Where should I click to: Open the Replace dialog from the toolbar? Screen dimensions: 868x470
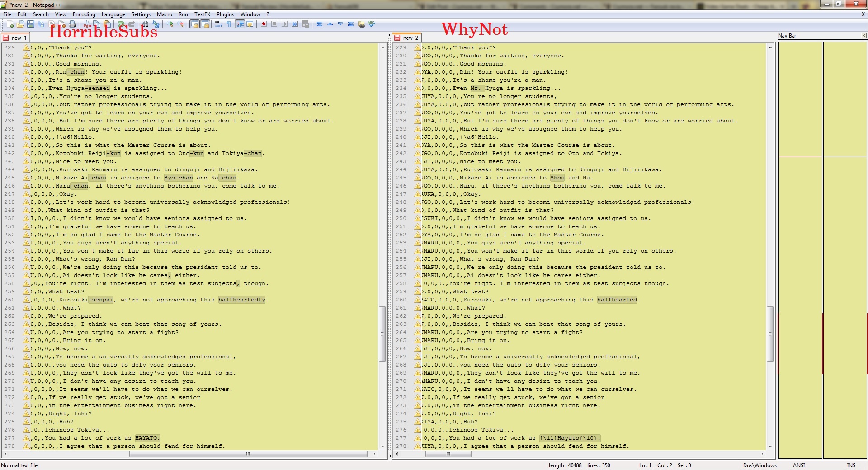[x=156, y=24]
